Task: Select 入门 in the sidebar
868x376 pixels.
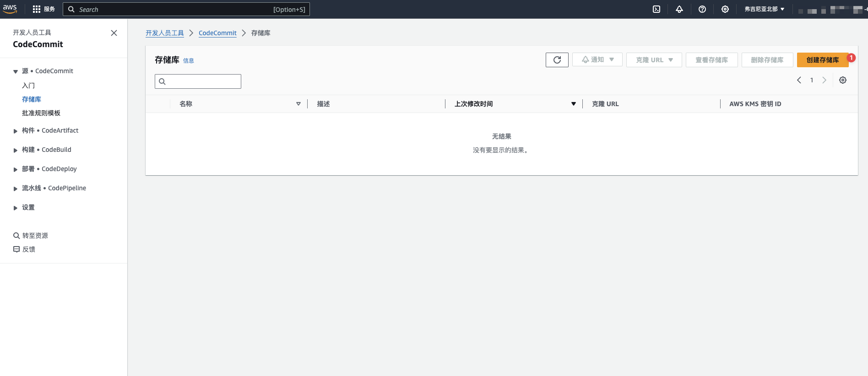Action: 28,86
